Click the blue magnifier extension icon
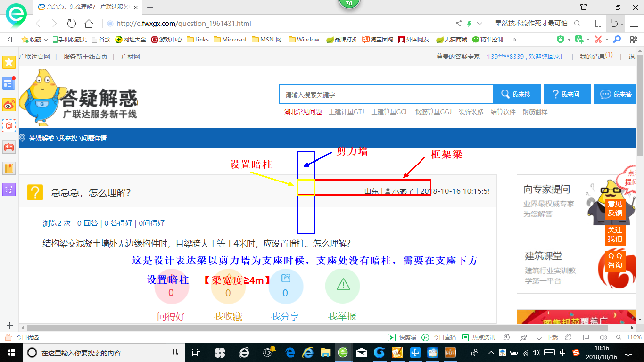644x362 pixels. 617,40
